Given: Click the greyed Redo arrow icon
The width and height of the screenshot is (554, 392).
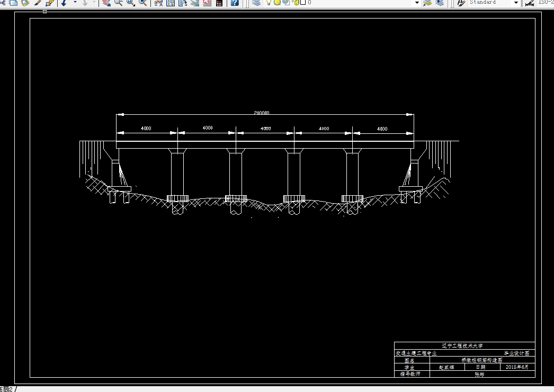Looking at the screenshot, I should coord(85,3).
